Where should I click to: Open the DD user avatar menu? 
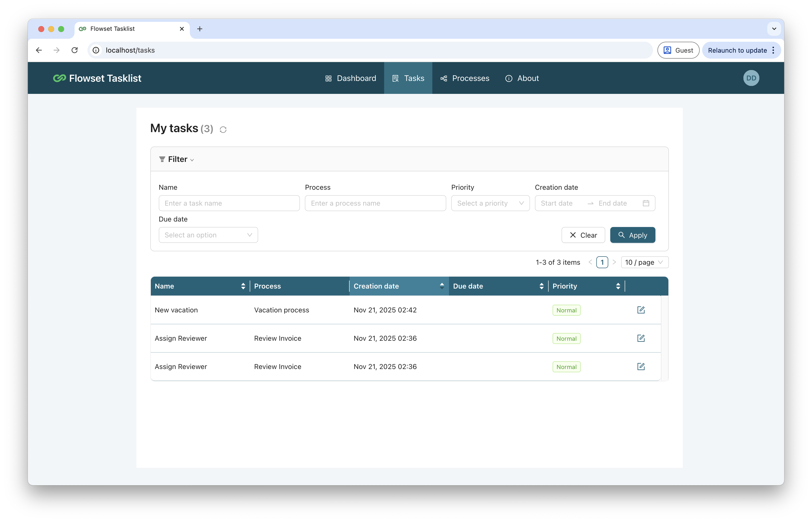751,78
